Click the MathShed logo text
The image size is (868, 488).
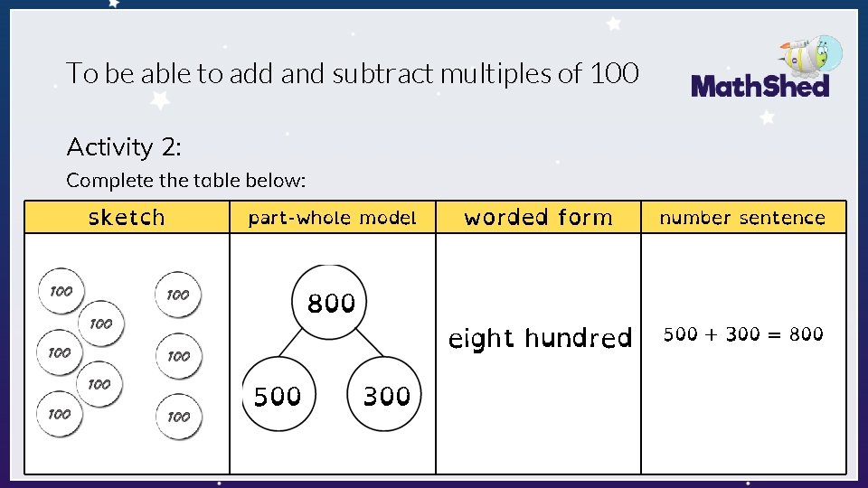tap(759, 87)
